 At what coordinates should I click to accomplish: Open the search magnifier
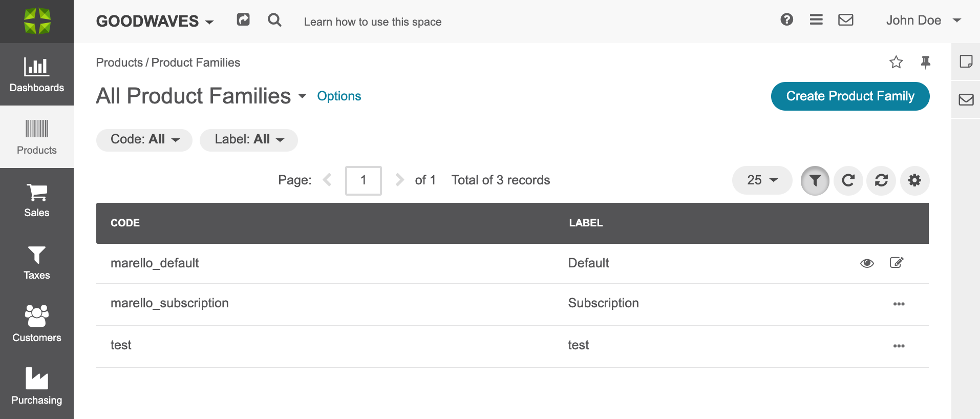(x=274, y=20)
